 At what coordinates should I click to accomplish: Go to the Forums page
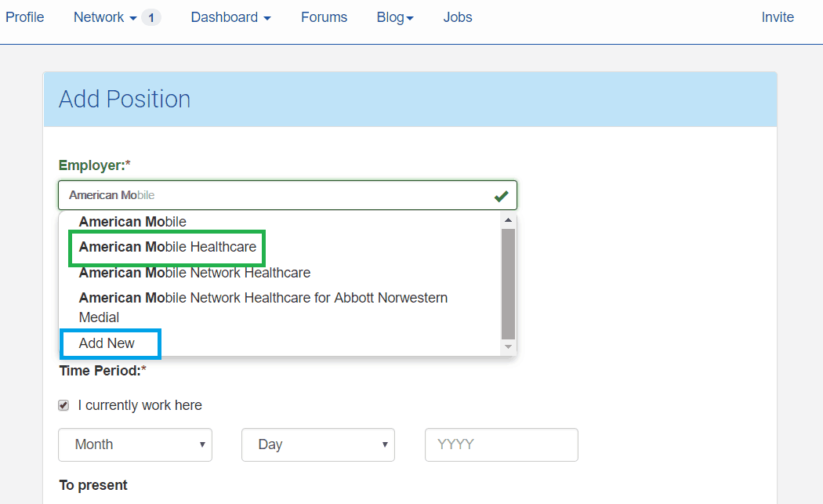point(324,17)
